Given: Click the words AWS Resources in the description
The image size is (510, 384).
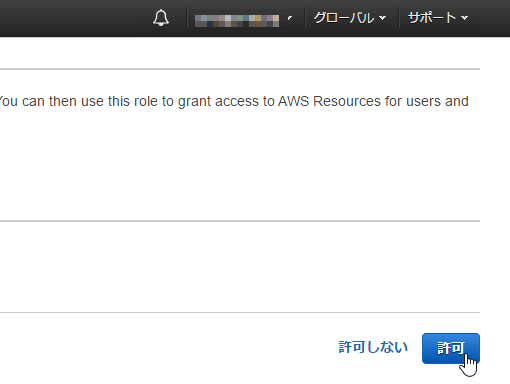Looking at the screenshot, I should [329, 101].
